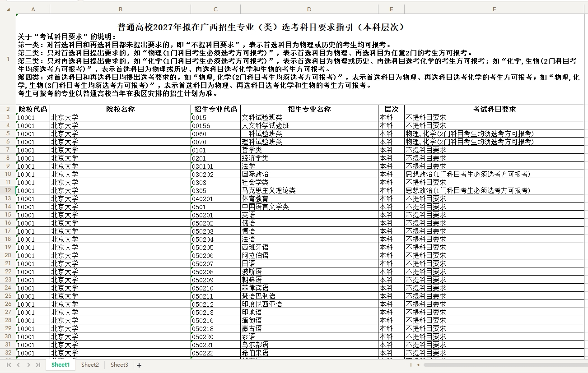This screenshot has height=373, width=588.
Task: Select row 2 by clicking its row number
Action: pos(8,109)
